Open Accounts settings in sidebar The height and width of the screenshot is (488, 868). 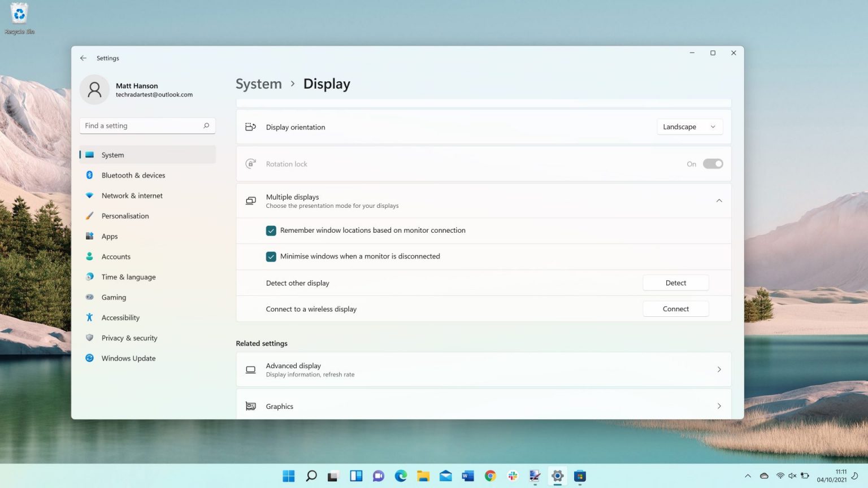pos(116,256)
